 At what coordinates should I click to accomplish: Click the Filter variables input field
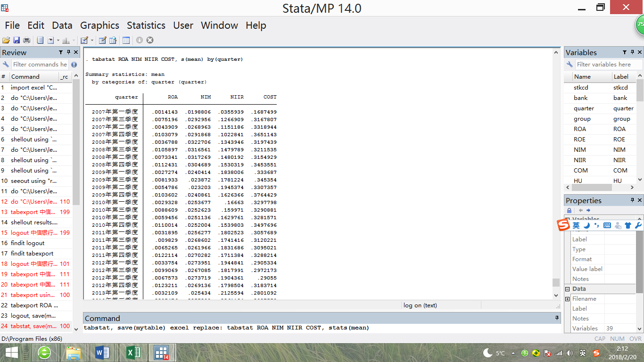click(609, 65)
